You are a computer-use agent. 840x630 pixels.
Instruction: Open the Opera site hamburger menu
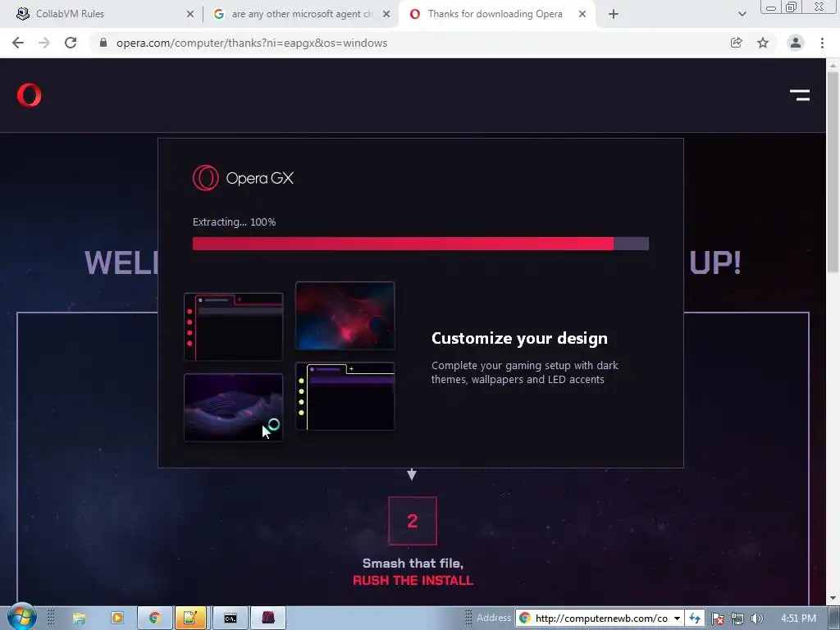pos(799,95)
